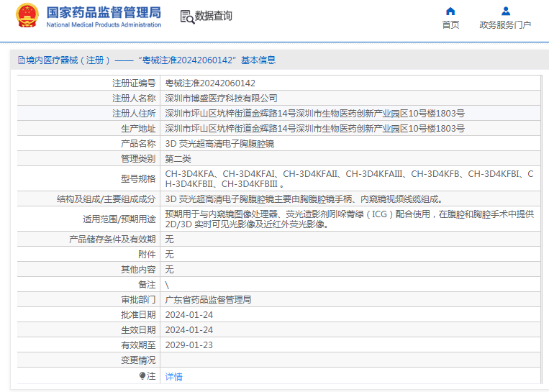Click the 注册人名称 row label
Viewport: 549px width, 392px height.
coord(134,99)
